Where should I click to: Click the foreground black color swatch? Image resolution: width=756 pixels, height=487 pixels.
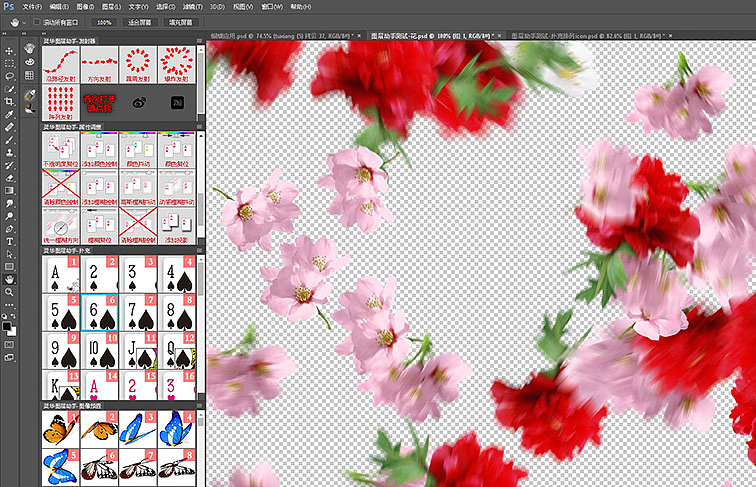point(7,326)
